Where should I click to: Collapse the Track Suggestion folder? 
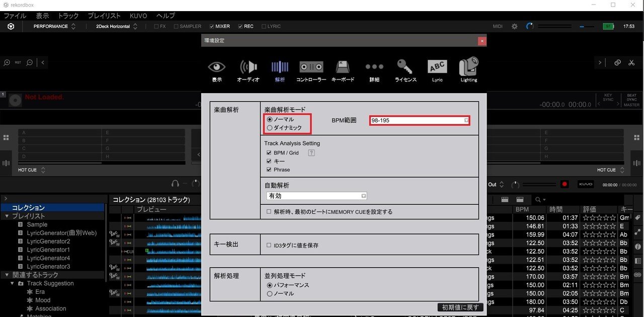(x=13, y=283)
